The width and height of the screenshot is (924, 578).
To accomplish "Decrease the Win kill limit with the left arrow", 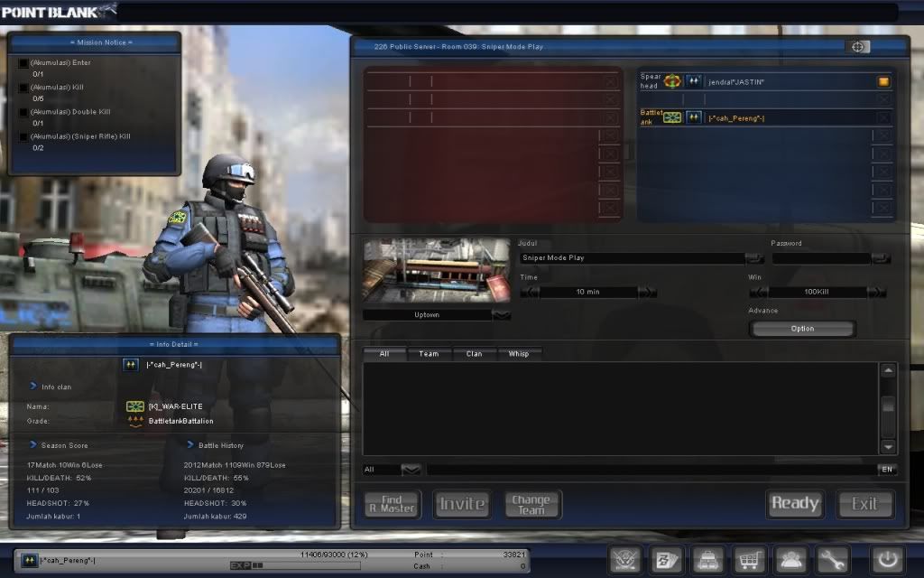I will pos(758,292).
